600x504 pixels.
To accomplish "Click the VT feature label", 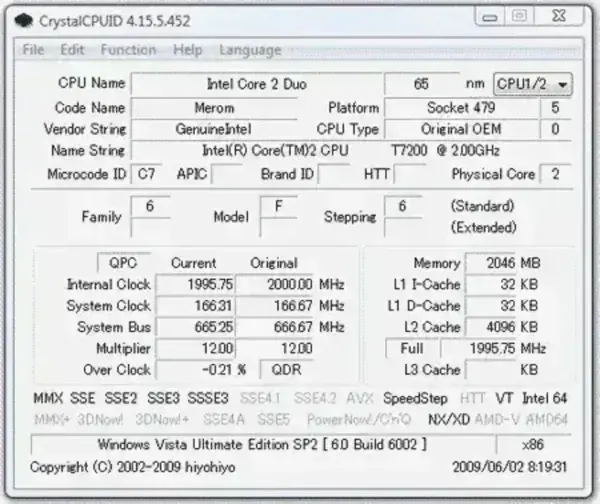I will 504,398.
